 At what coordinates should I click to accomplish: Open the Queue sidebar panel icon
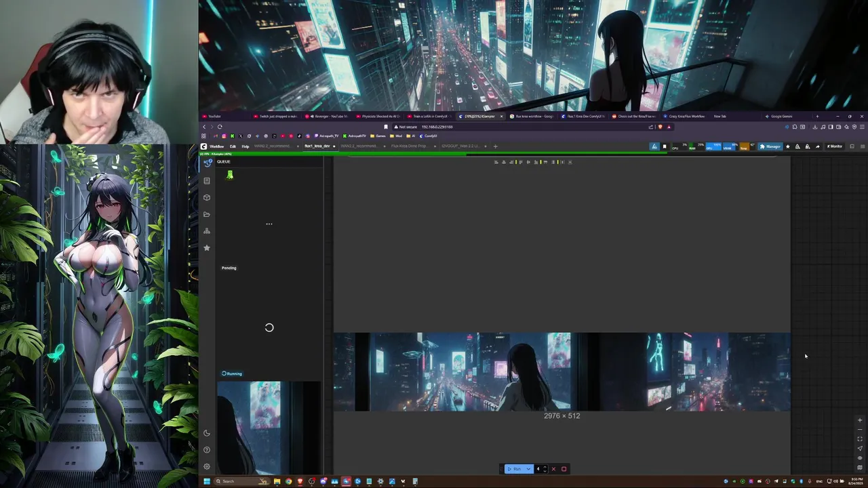click(x=207, y=163)
